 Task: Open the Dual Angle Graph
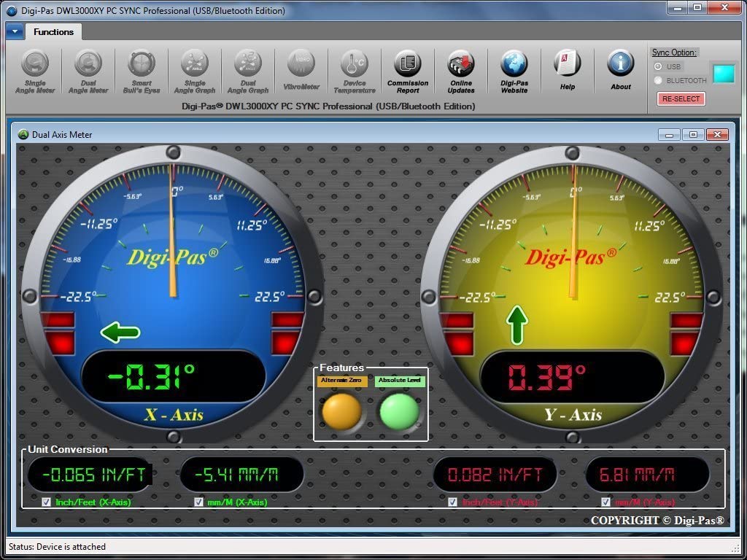pyautogui.click(x=248, y=71)
